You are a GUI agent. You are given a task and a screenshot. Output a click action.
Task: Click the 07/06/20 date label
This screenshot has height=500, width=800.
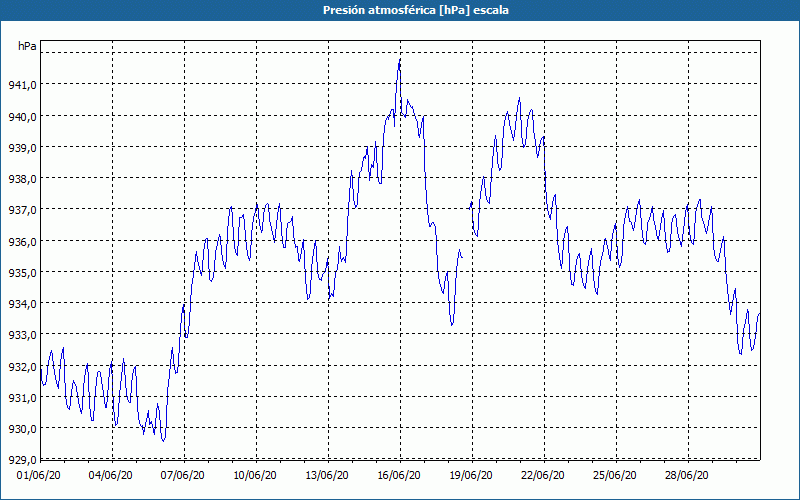click(183, 476)
